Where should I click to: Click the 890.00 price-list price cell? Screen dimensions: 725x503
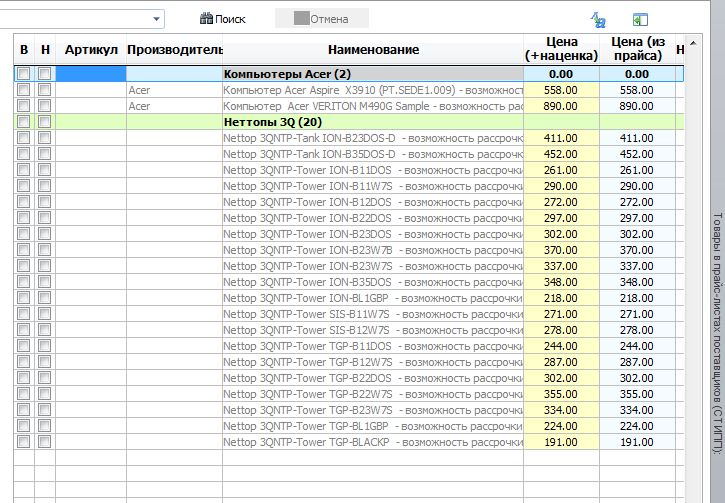click(x=637, y=106)
